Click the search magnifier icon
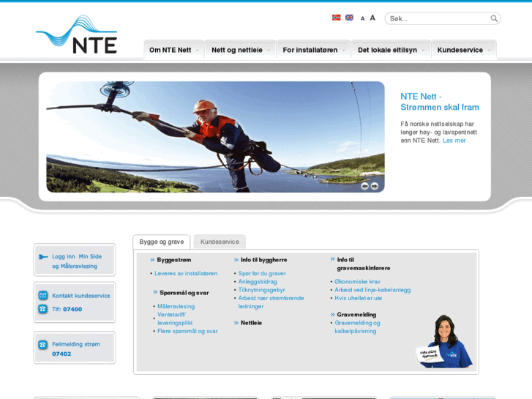532x399 pixels. click(x=494, y=18)
